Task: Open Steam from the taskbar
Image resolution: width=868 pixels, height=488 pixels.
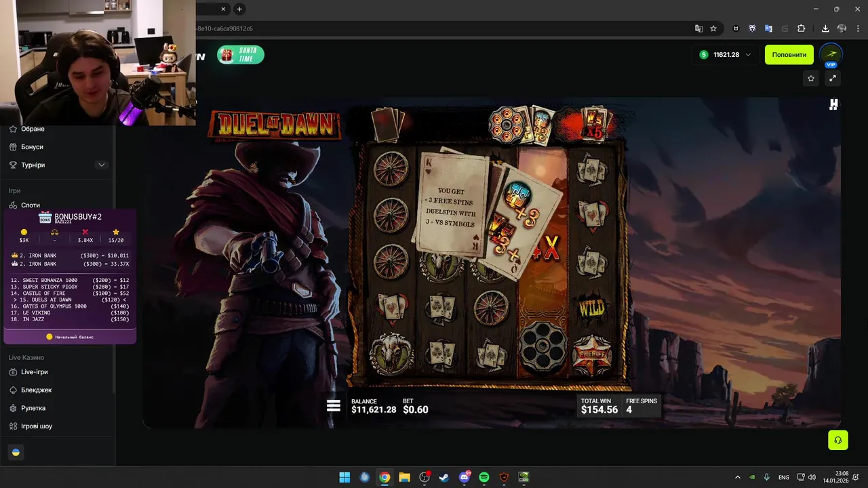Action: click(x=444, y=477)
